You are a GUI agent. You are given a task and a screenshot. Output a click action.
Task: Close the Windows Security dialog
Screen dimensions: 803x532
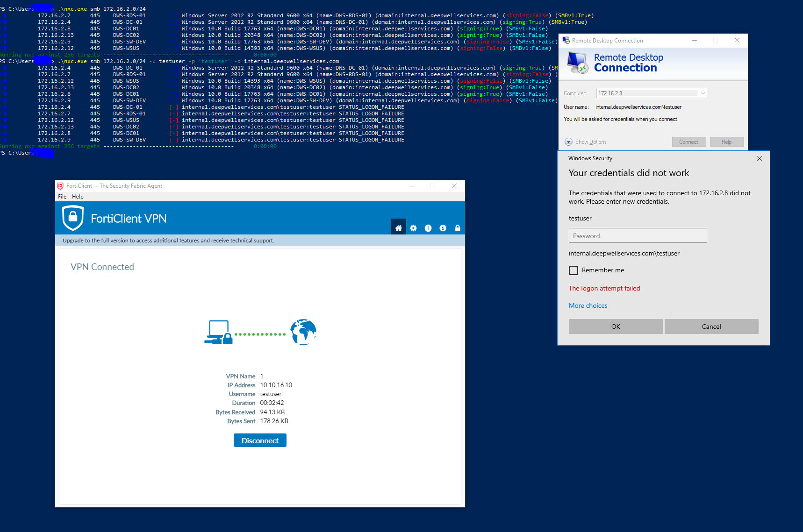760,158
